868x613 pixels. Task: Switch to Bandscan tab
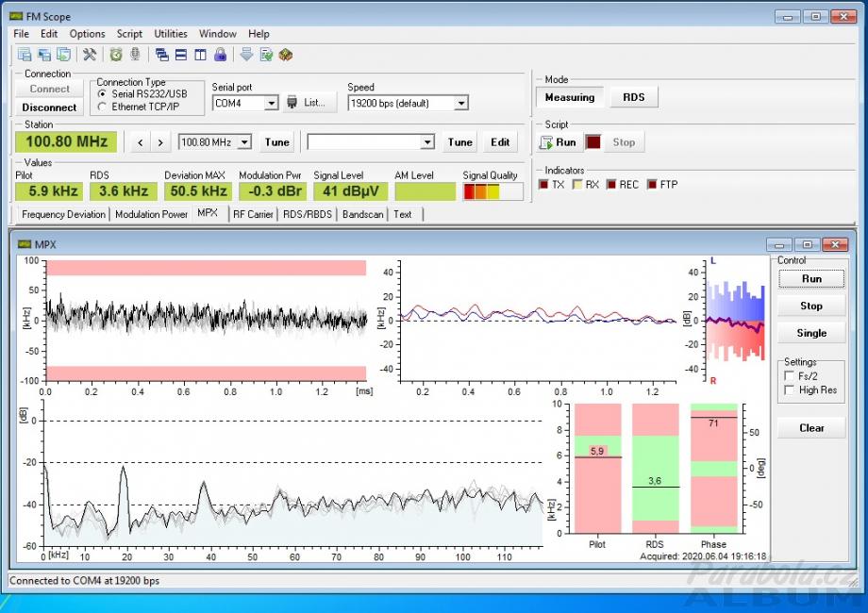coord(362,215)
